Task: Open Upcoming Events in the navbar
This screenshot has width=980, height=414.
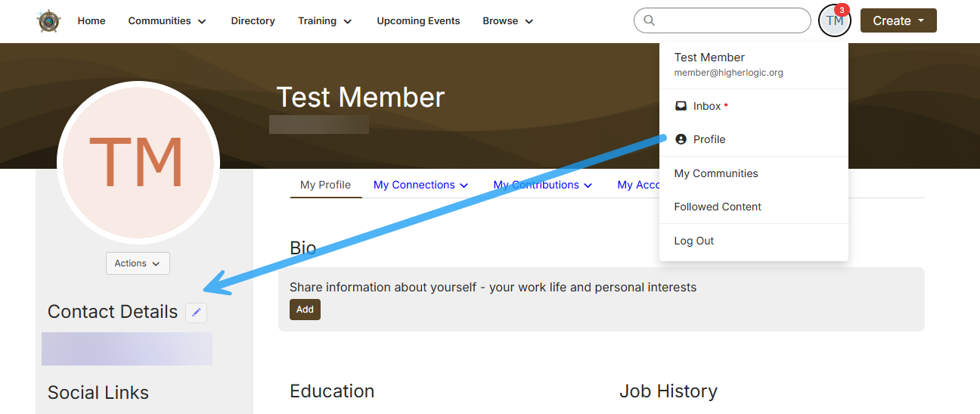Action: pyautogui.click(x=418, y=21)
